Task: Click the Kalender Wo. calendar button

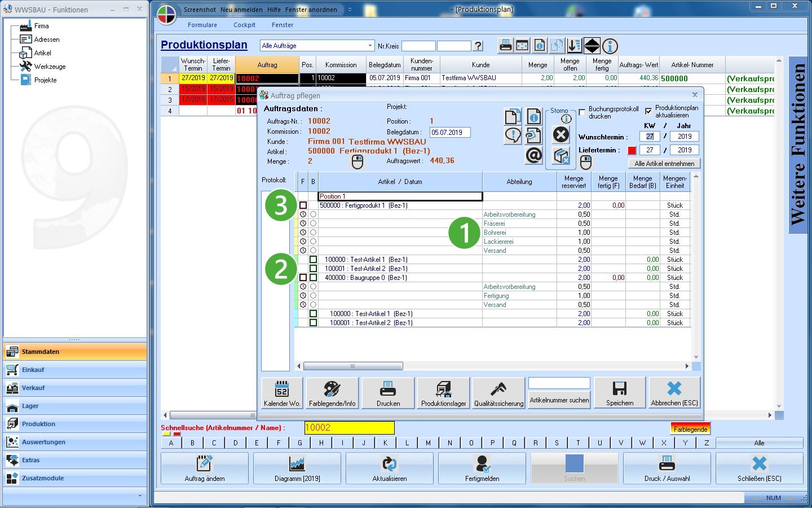Action: (x=282, y=393)
